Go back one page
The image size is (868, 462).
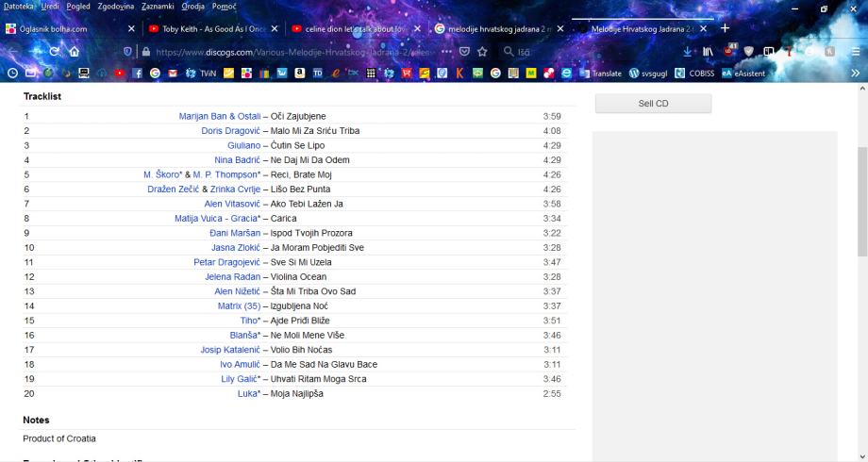tap(12, 52)
